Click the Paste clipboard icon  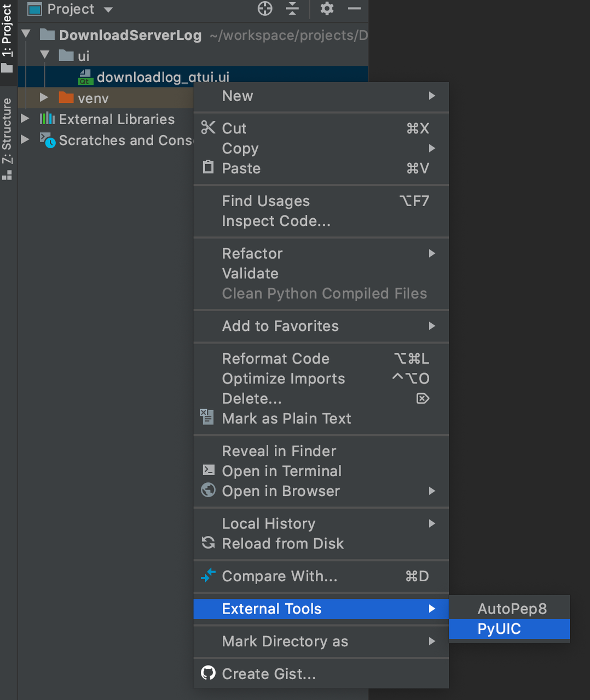click(208, 167)
